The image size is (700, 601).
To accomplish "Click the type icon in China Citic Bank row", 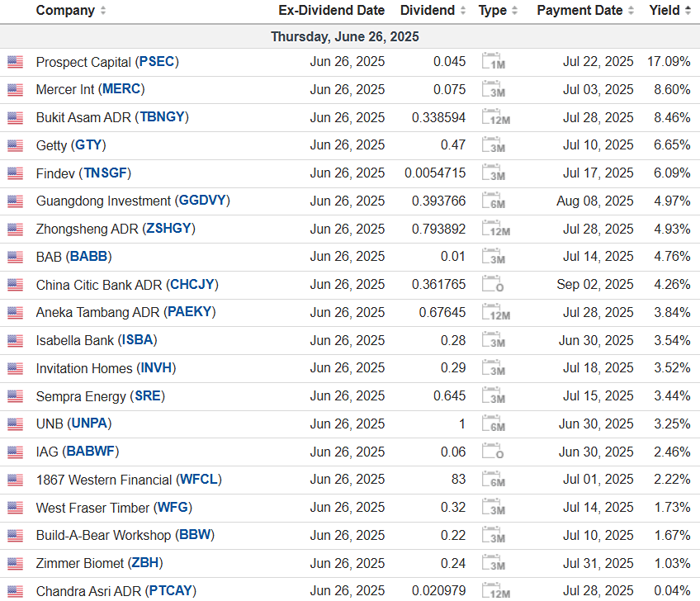I will point(493,286).
